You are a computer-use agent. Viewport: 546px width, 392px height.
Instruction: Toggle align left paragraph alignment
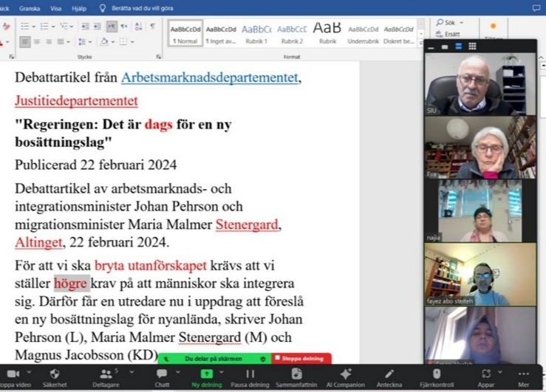pos(24,42)
